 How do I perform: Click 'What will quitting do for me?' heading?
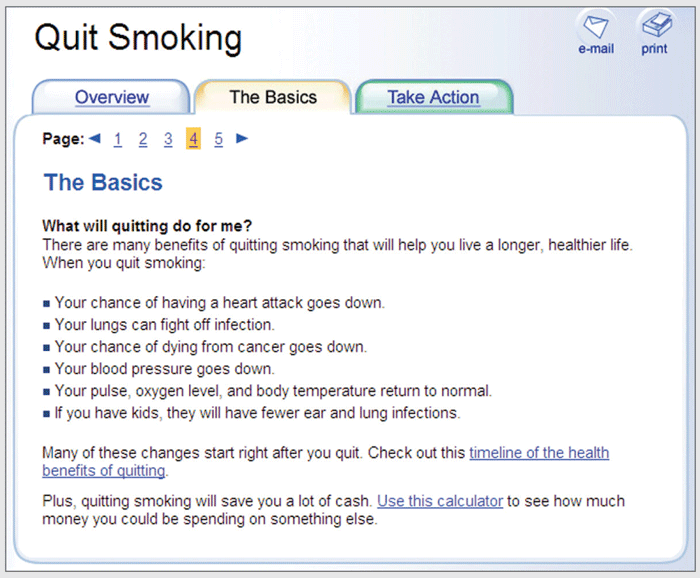[x=147, y=226]
